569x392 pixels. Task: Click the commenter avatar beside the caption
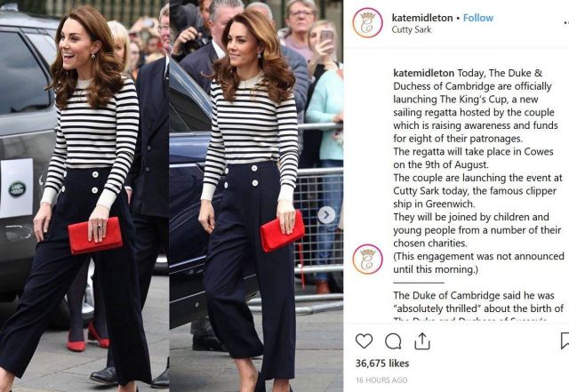point(367,260)
